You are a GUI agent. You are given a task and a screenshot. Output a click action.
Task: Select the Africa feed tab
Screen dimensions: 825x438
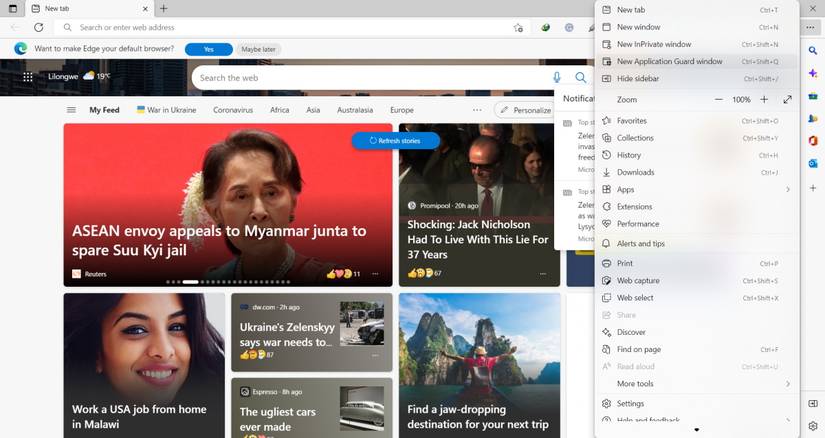[x=279, y=110]
